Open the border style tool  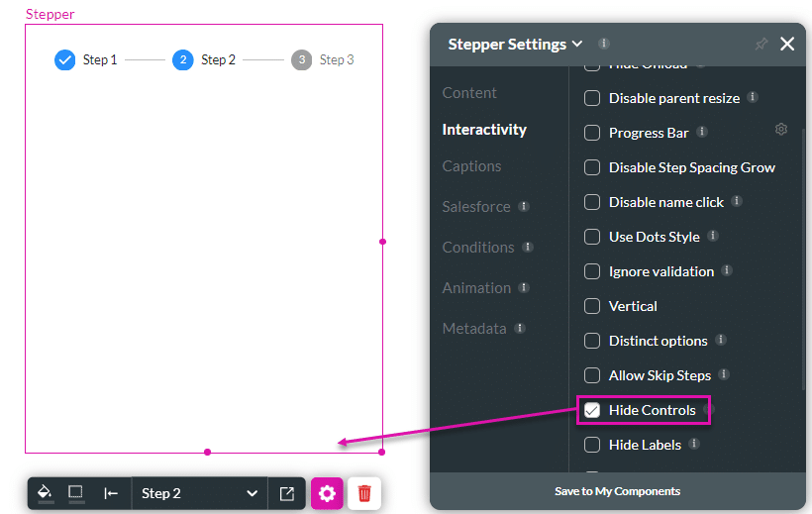(76, 493)
